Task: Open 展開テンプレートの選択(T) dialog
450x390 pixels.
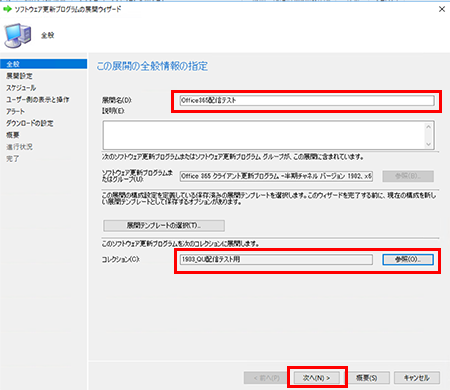Action: pos(164,226)
